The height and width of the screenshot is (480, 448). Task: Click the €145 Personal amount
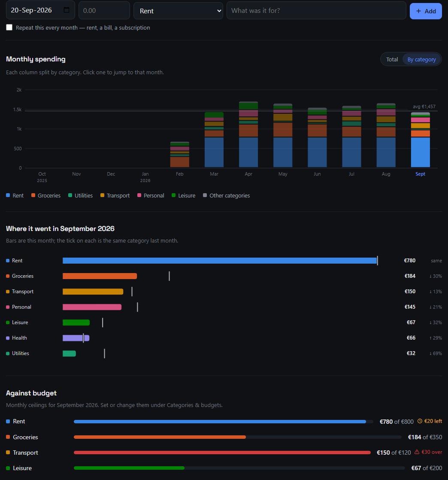(410, 307)
